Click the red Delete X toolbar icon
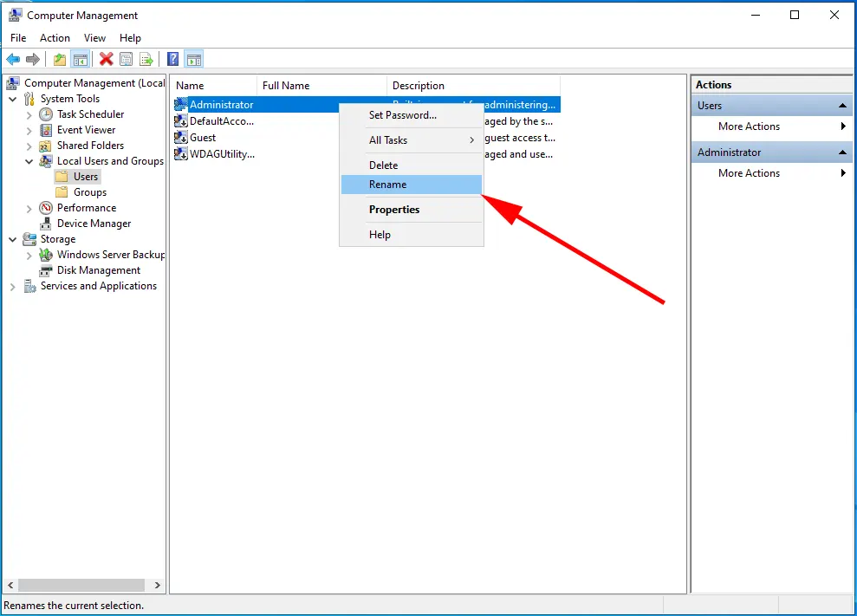The image size is (857, 616). (x=106, y=59)
